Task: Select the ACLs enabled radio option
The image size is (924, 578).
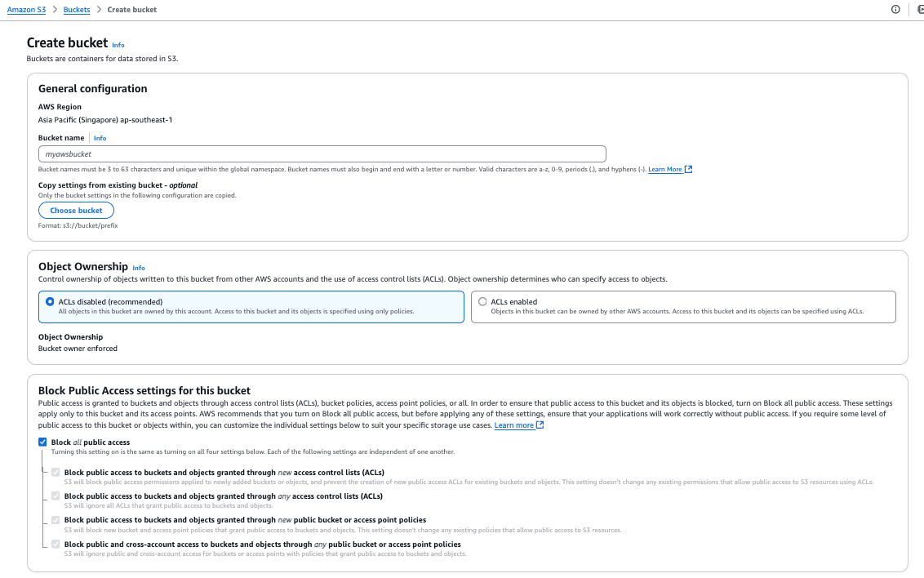Action: [x=483, y=301]
